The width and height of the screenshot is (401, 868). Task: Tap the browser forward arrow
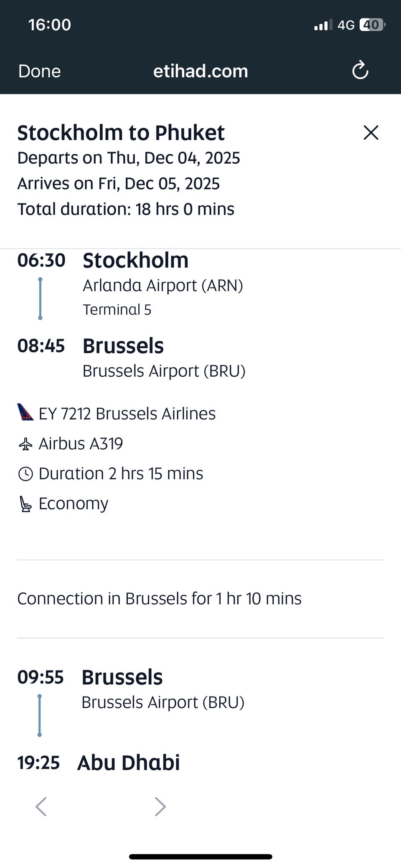pyautogui.click(x=160, y=806)
